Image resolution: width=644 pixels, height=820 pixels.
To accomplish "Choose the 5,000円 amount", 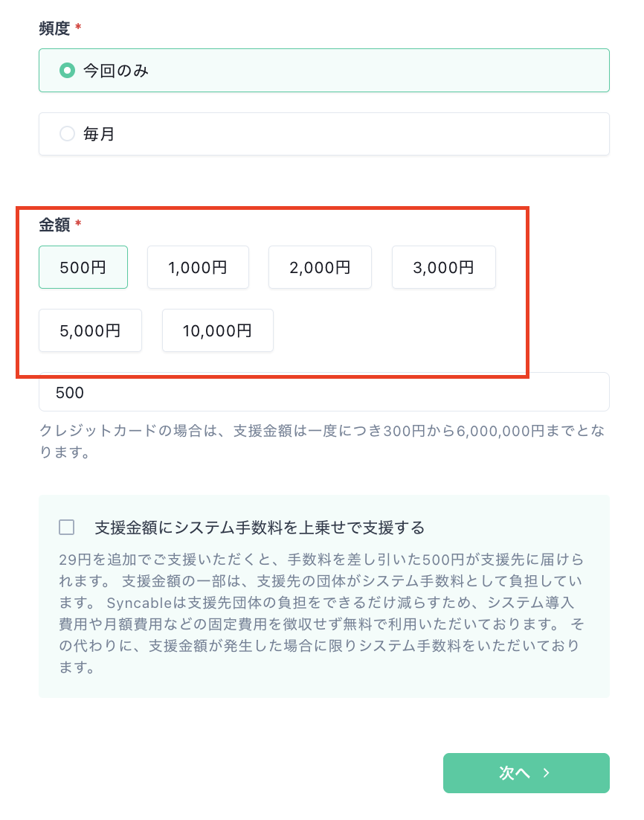I will click(90, 330).
